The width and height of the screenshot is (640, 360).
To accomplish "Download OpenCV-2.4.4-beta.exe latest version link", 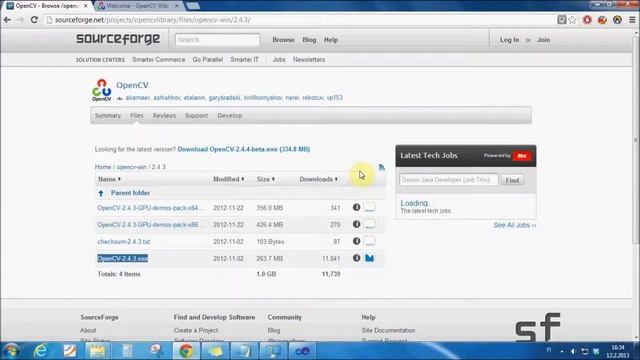I will coord(244,149).
